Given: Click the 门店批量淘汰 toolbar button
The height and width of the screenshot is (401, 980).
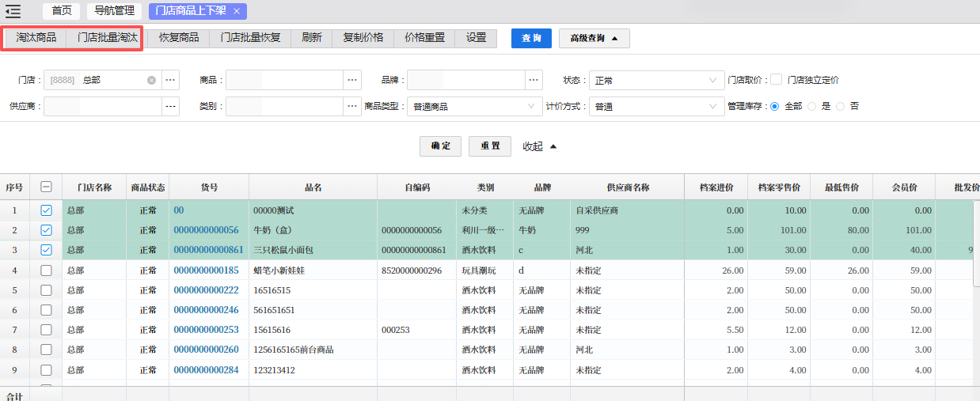Looking at the screenshot, I should tap(108, 38).
